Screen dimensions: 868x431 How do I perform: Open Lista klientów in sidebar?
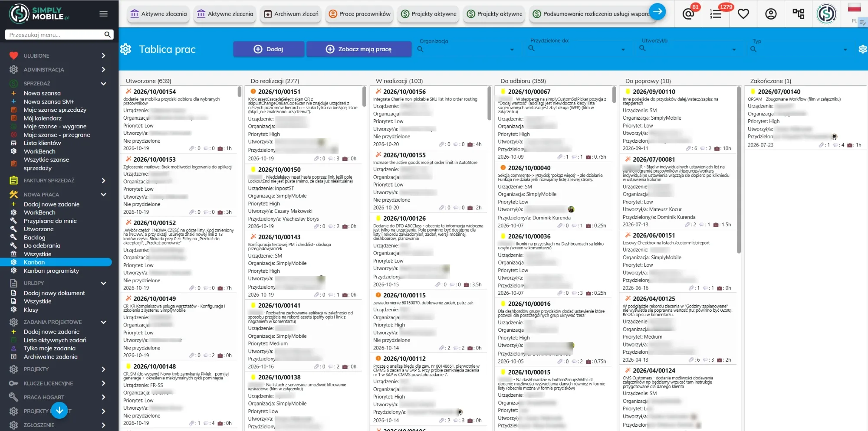[42, 143]
